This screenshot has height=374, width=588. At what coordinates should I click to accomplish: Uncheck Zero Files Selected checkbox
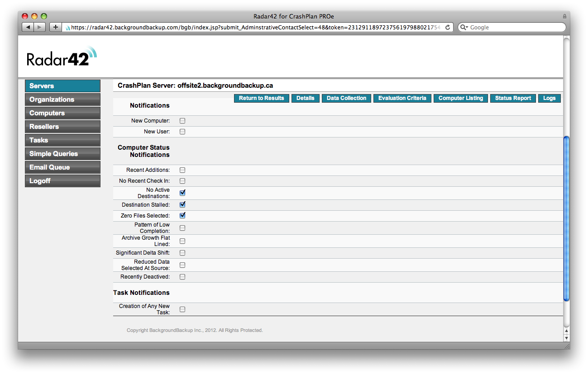point(182,215)
